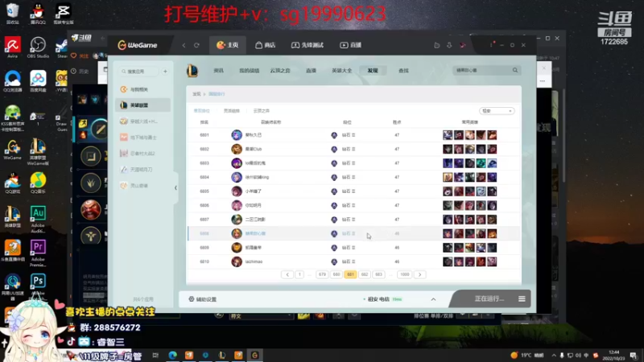Click rank 6803 player avatar

click(237, 163)
